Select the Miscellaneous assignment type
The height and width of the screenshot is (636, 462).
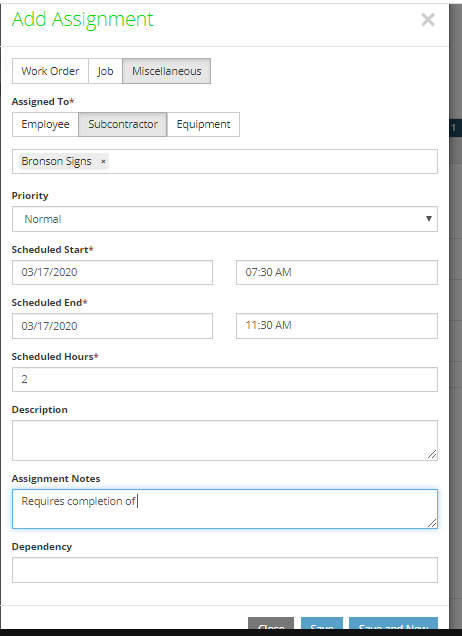166,71
